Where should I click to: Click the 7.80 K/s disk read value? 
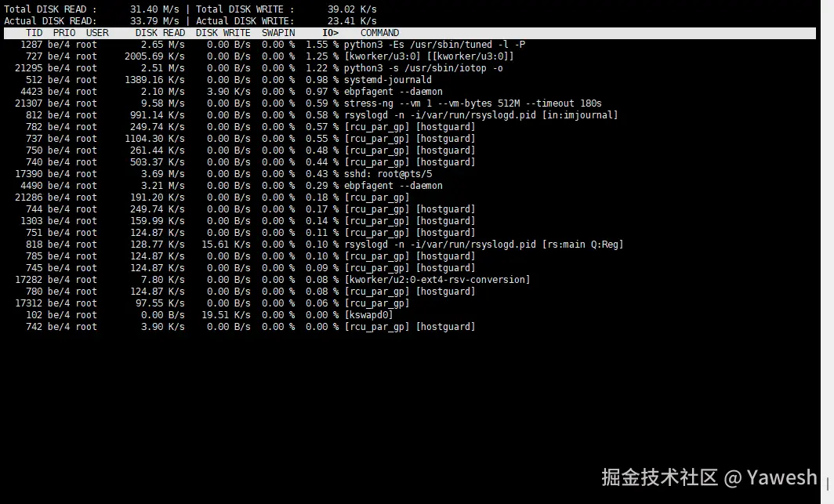point(163,280)
